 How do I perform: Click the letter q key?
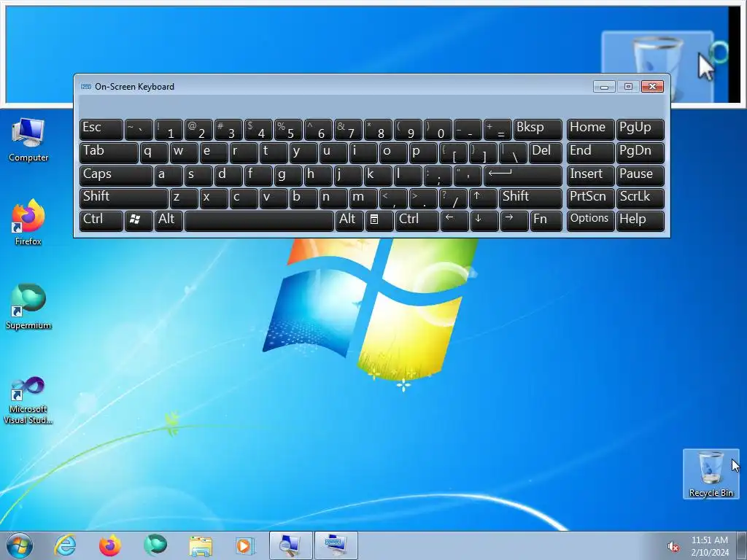click(x=154, y=152)
